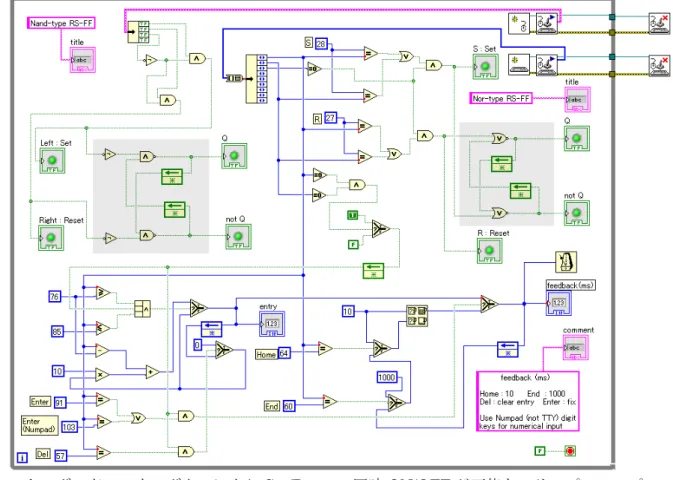This screenshot has width=673, height=480.
Task: Select the lower Close Input Device icon outside the loop
Action: [659, 66]
